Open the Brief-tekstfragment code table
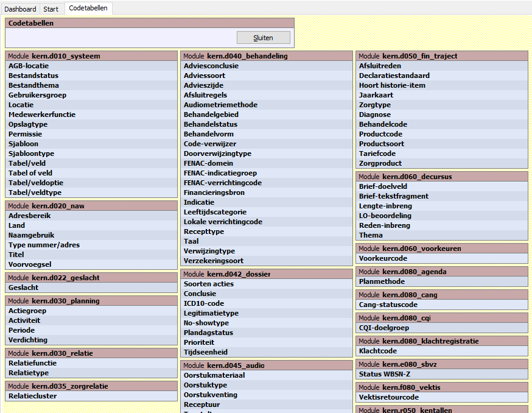This screenshot has width=532, height=413. (393, 196)
